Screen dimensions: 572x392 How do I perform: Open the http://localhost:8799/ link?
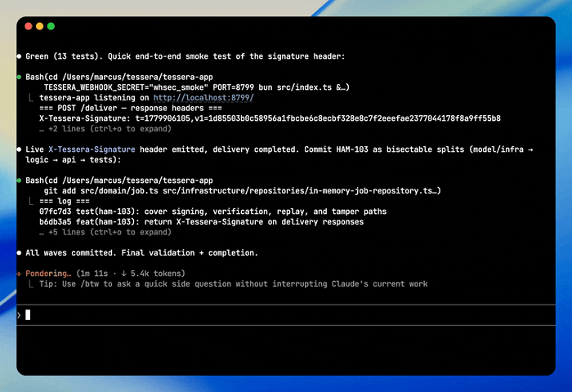tap(203, 98)
